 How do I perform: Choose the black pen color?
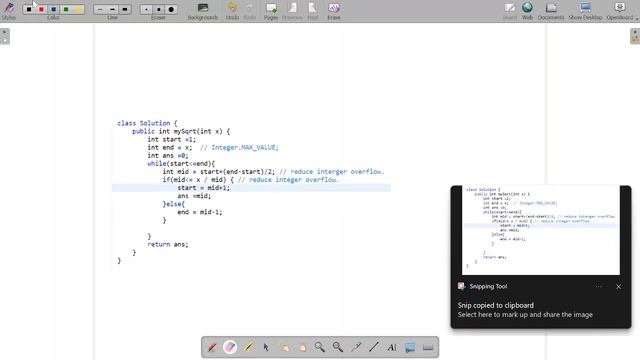pyautogui.click(x=29, y=9)
